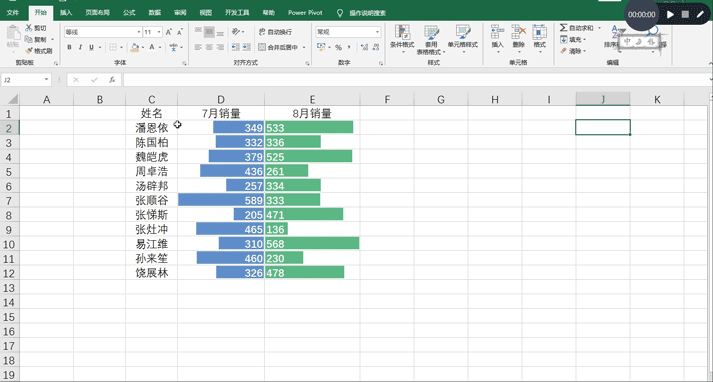Toggle middle vertical alignment
Viewport: 713px width, 382px height.
pos(209,32)
